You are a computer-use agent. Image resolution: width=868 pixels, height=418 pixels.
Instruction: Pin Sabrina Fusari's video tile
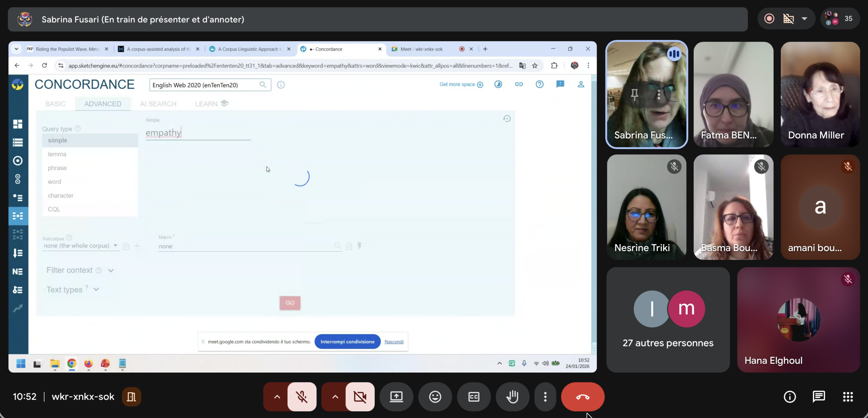click(x=634, y=95)
